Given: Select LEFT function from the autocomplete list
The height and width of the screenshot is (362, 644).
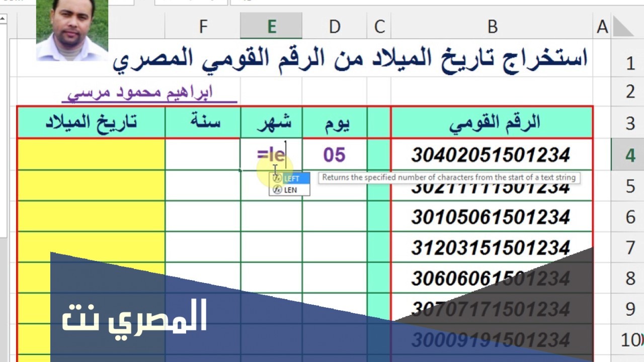Looking at the screenshot, I should pyautogui.click(x=292, y=178).
